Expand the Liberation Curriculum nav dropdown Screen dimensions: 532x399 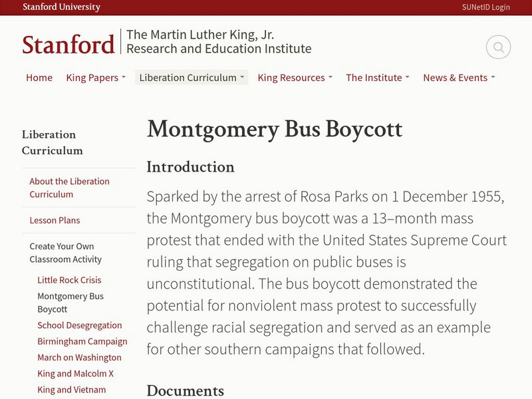[192, 78]
